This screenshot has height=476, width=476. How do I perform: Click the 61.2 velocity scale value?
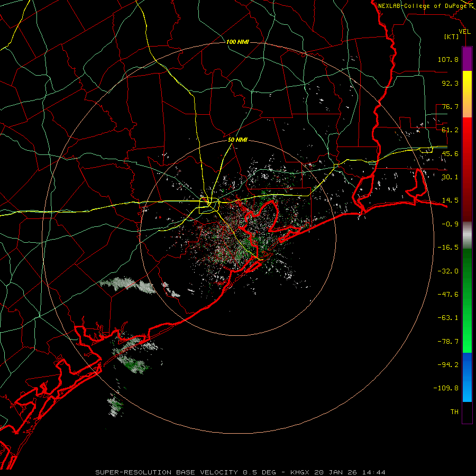[x=450, y=130]
